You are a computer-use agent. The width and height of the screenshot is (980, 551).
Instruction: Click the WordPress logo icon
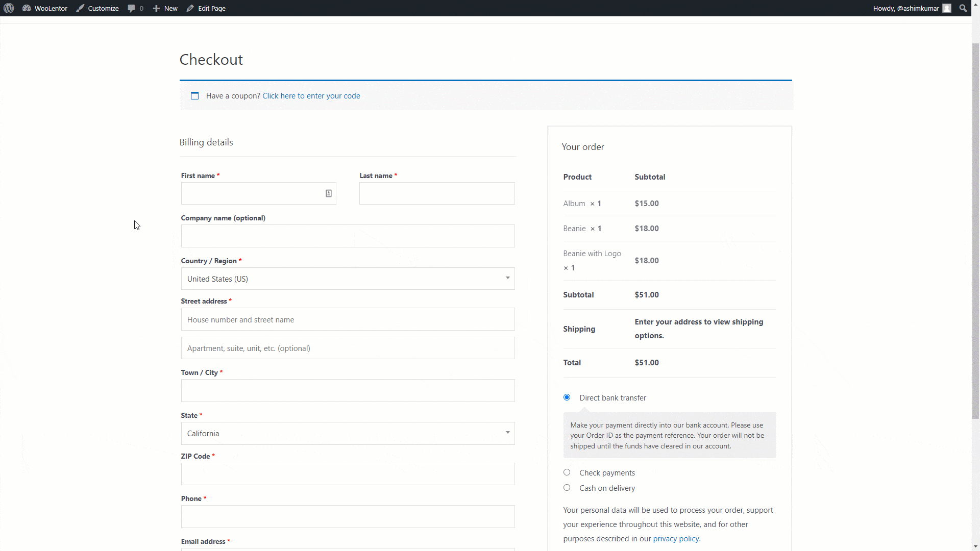[9, 8]
